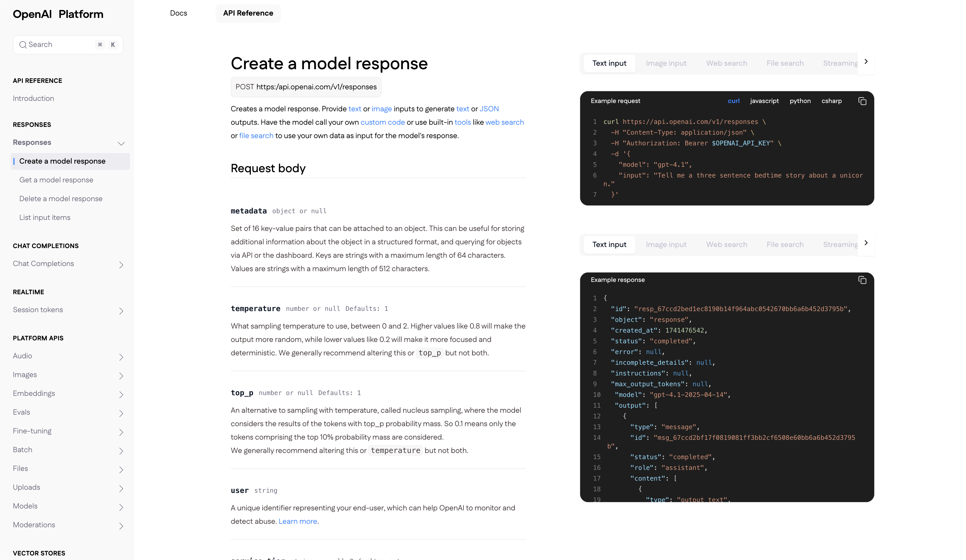
Task: Open Get a model response item
Action: pos(56,180)
